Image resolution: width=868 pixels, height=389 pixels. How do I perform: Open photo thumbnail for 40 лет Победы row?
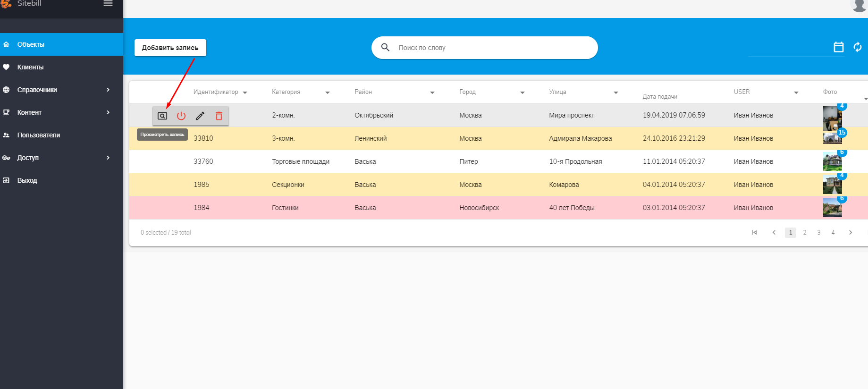[x=832, y=208]
